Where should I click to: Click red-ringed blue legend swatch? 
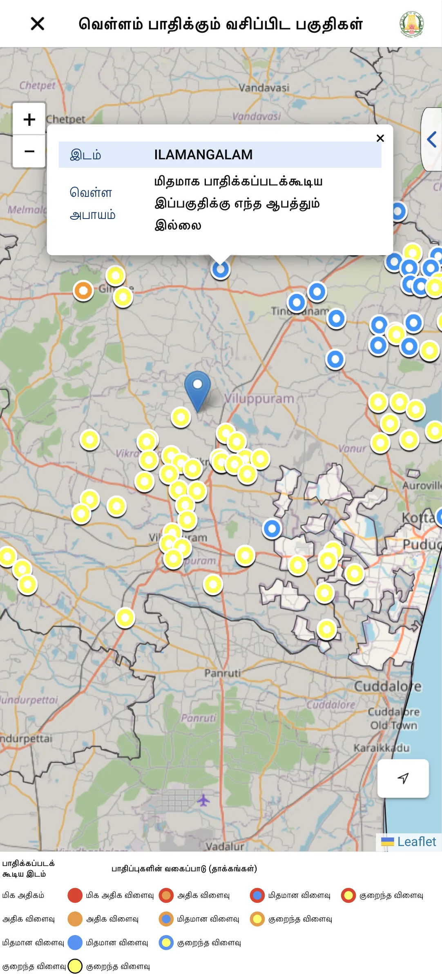[x=257, y=895]
